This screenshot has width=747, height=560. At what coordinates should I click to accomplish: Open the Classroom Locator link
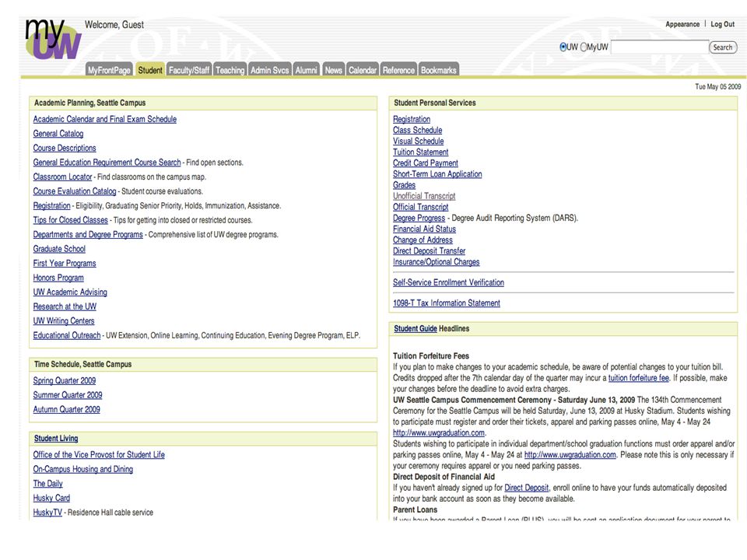click(62, 177)
